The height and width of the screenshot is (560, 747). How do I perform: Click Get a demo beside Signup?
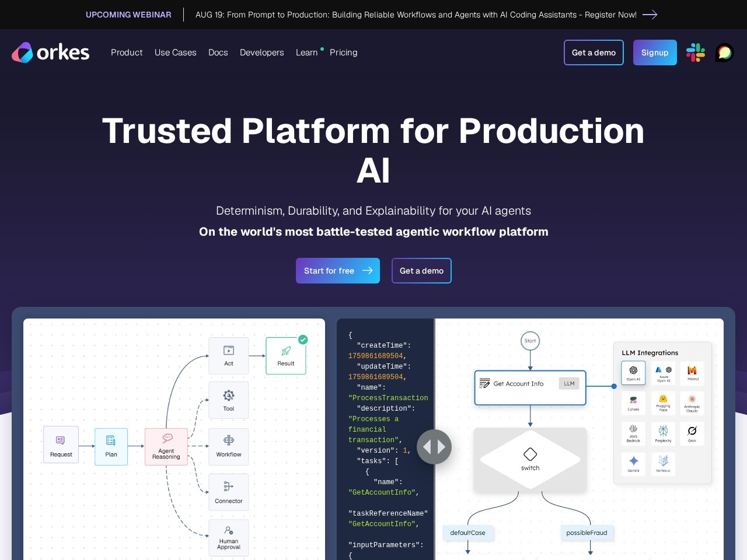click(x=594, y=52)
